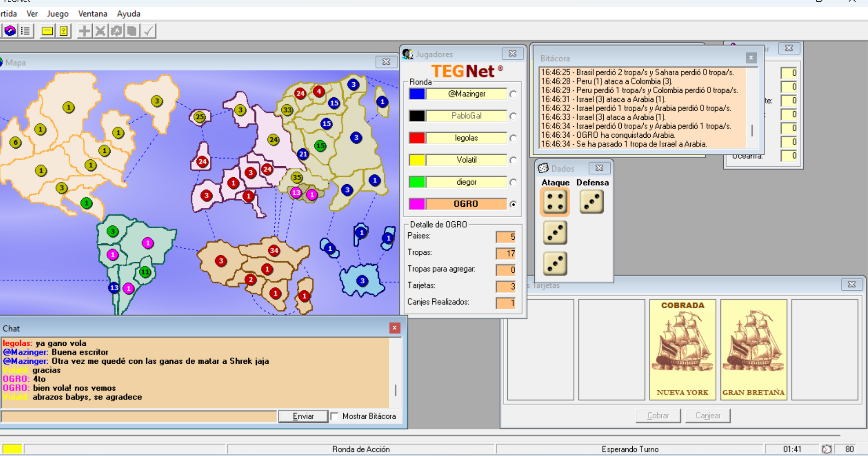Click the chat message input field
This screenshot has height=456, width=868.
pos(139,416)
